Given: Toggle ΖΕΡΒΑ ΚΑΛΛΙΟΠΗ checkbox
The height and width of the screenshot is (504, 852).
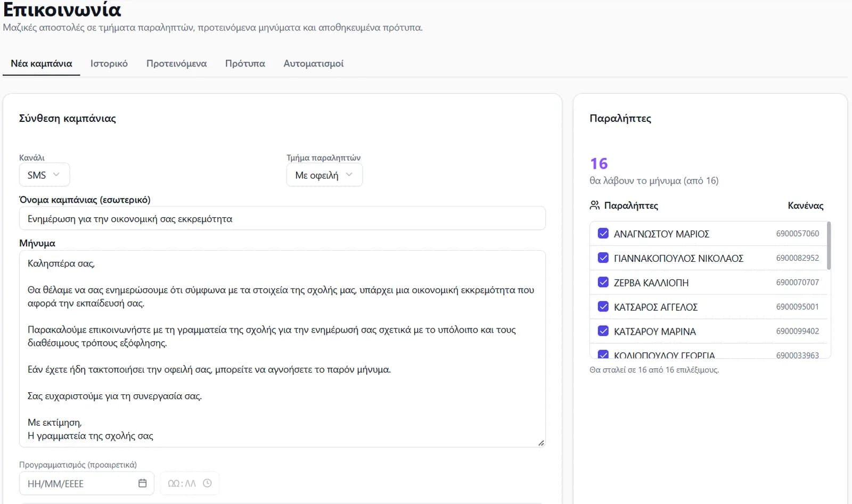Looking at the screenshot, I should click(603, 282).
